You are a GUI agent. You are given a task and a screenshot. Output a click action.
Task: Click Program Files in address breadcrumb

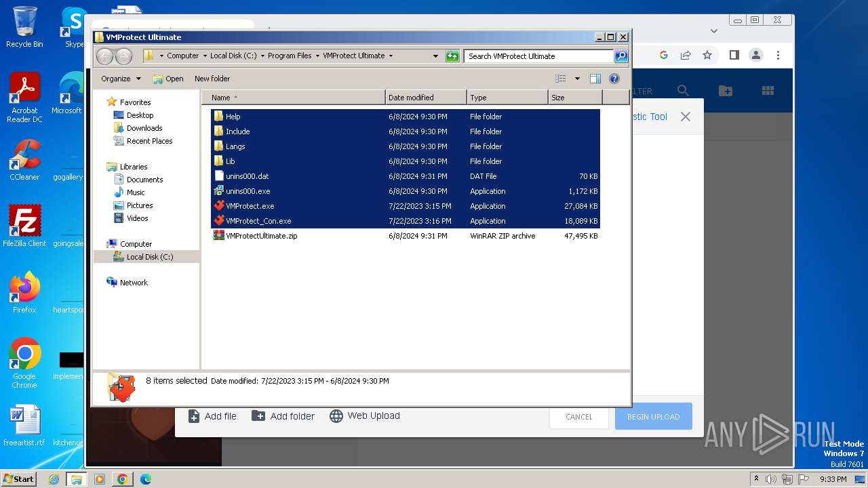point(290,56)
